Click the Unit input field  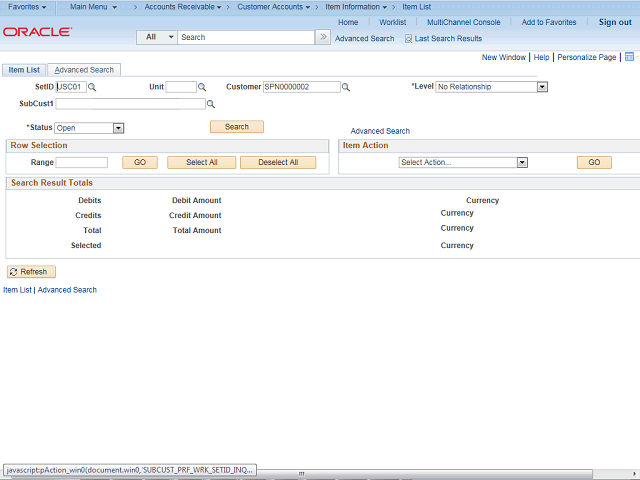tap(181, 87)
